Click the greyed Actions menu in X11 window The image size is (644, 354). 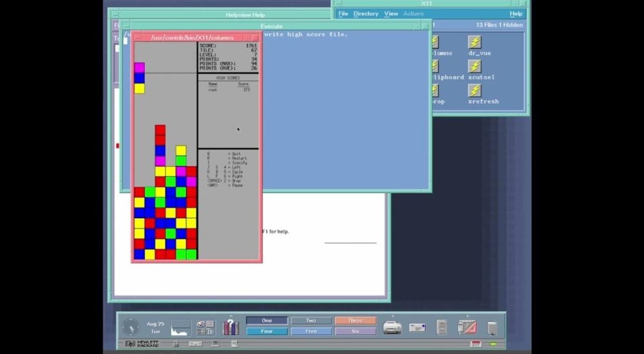pos(413,14)
